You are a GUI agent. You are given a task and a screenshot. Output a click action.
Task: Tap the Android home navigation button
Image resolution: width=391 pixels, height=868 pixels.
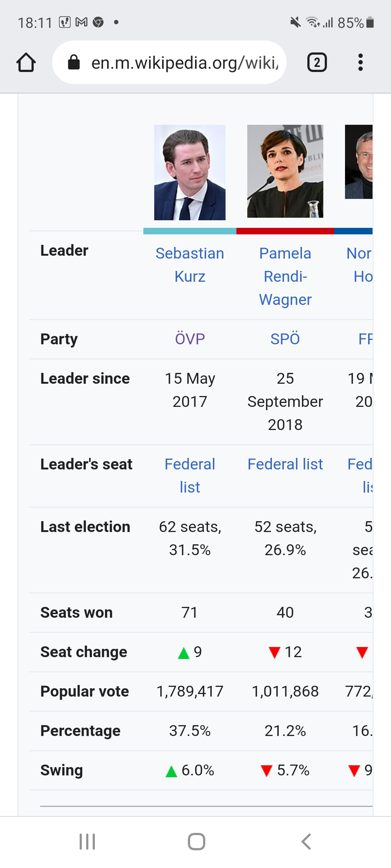[x=196, y=842]
